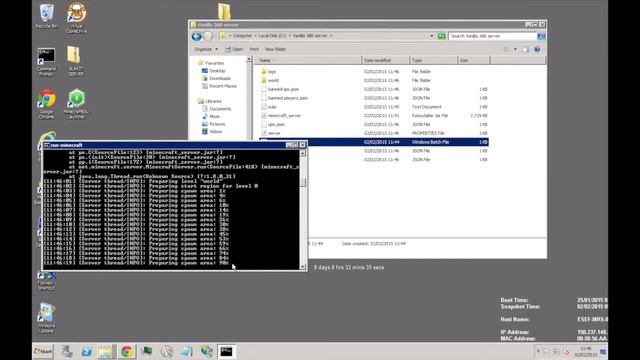Click the network-style taskbar icon
Image resolution: width=640 pixels, height=360 pixels.
(x=207, y=351)
